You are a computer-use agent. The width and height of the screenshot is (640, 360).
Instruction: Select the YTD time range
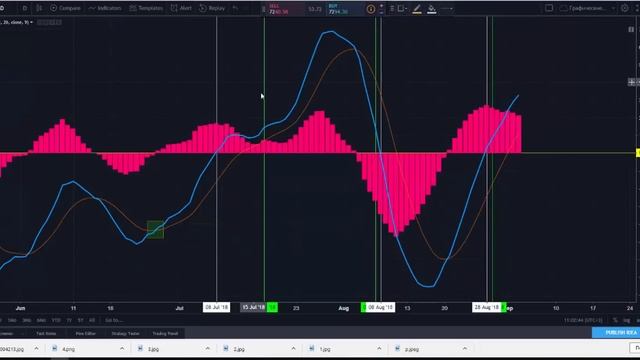pyautogui.click(x=56, y=320)
